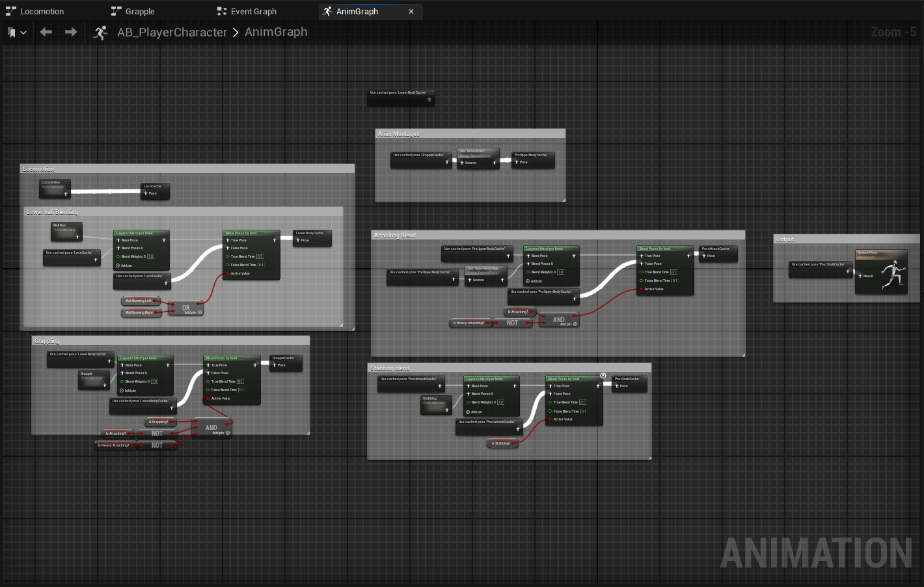The height and width of the screenshot is (587, 924).
Task: Click the Is Stabbing? boolean variable node
Action: pyautogui.click(x=502, y=443)
